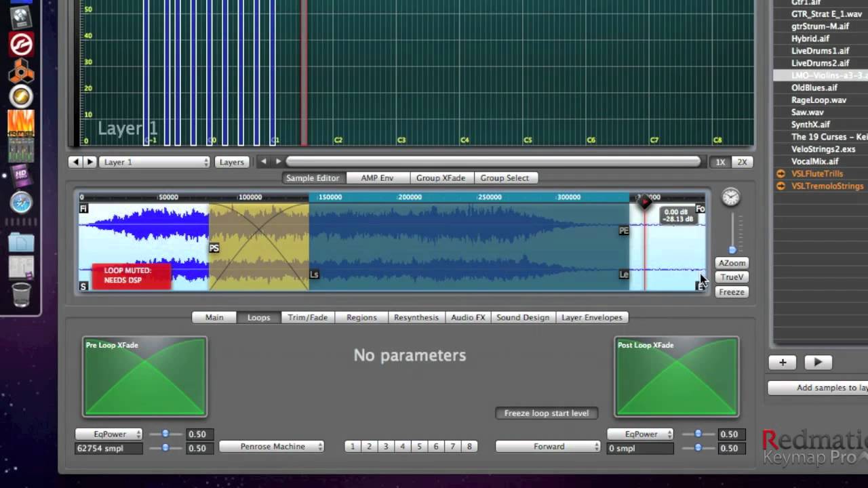Image resolution: width=868 pixels, height=488 pixels.
Task: Click the Pre Loop XFade curve display
Action: coord(145,377)
